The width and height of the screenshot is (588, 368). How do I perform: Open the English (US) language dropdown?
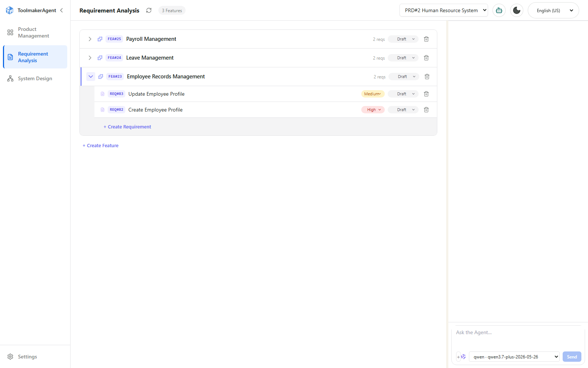tap(553, 10)
